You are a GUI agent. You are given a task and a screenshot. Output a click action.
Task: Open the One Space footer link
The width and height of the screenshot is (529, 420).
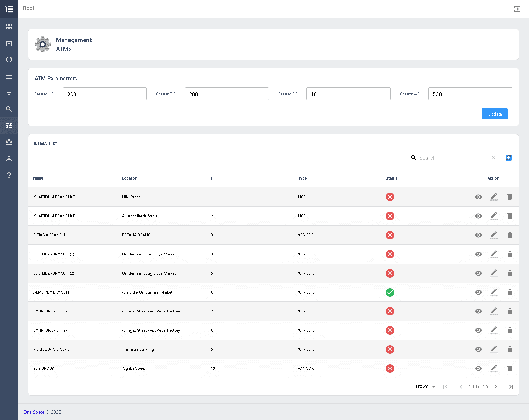click(33, 412)
